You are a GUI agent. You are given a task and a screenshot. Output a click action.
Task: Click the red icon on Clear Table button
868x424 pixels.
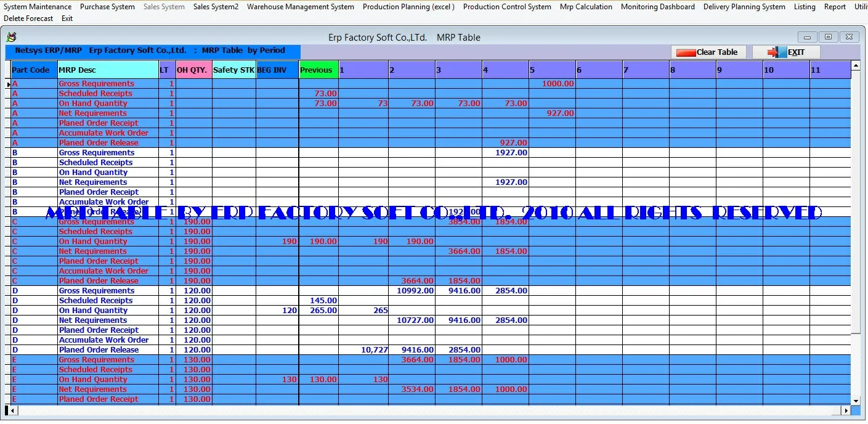coord(686,52)
